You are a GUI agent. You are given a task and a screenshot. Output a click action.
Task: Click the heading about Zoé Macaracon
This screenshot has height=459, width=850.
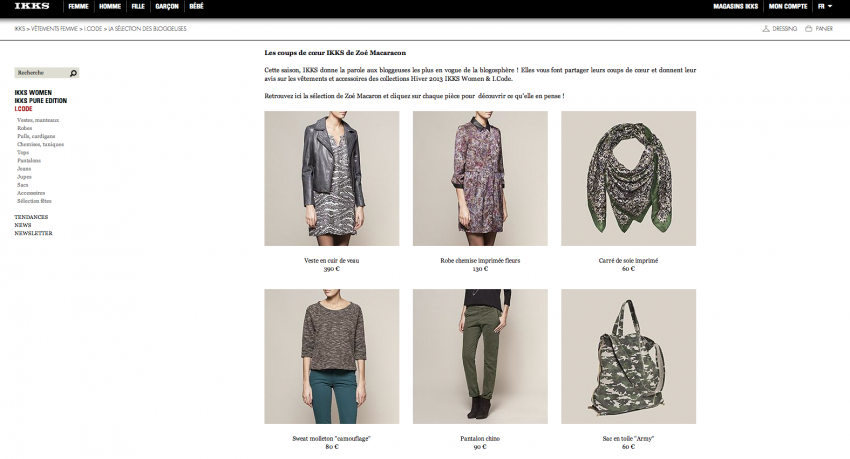tap(335, 53)
